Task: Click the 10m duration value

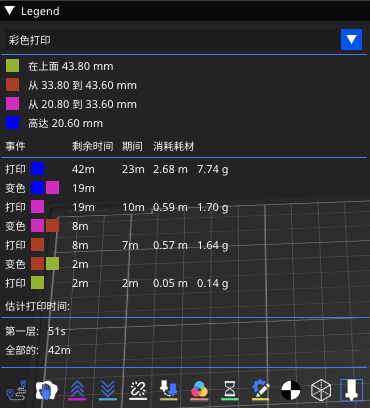Action: pos(133,207)
